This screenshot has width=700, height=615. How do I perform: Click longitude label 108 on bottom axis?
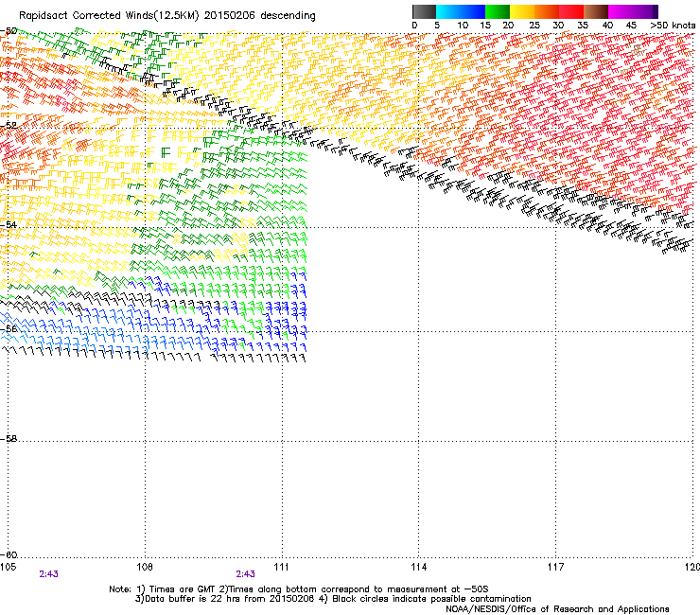point(145,567)
